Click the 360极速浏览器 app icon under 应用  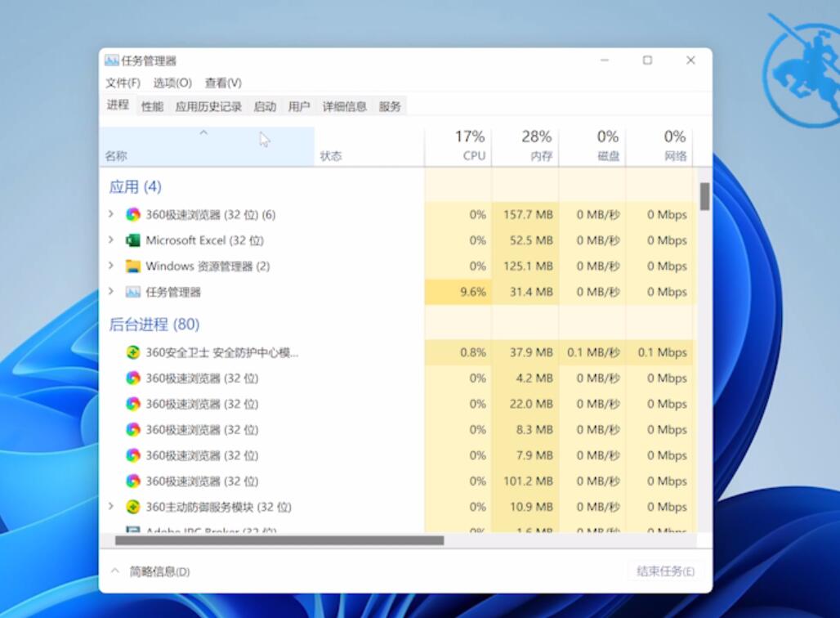click(133, 215)
